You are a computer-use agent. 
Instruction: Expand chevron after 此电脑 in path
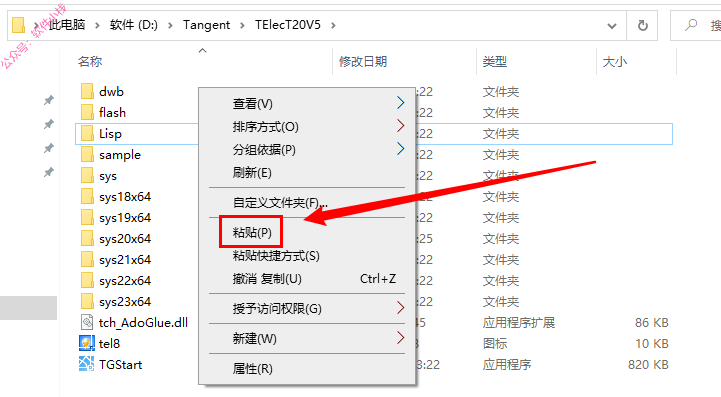97,25
